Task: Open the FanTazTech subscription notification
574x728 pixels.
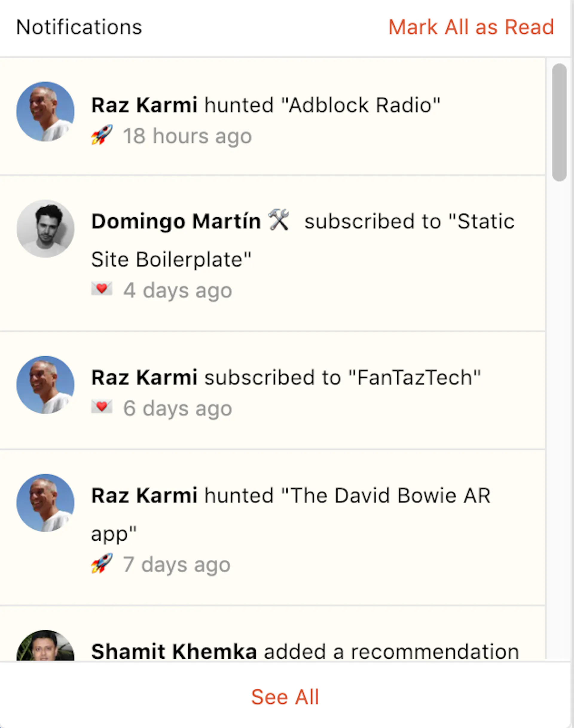Action: [272, 390]
